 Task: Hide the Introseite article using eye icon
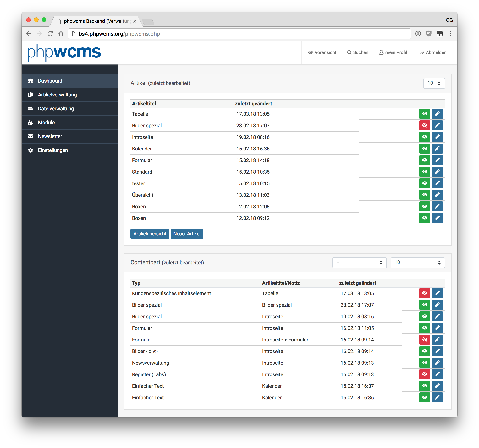425,137
